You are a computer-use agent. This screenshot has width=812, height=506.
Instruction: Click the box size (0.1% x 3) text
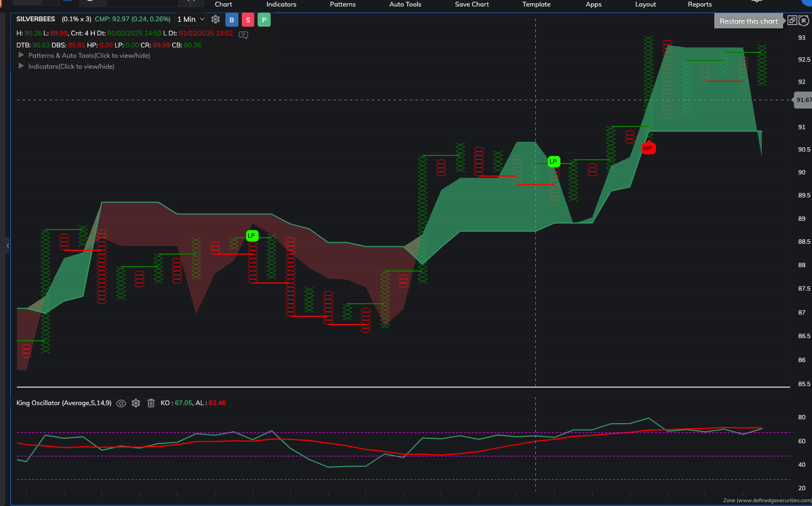tap(76, 19)
